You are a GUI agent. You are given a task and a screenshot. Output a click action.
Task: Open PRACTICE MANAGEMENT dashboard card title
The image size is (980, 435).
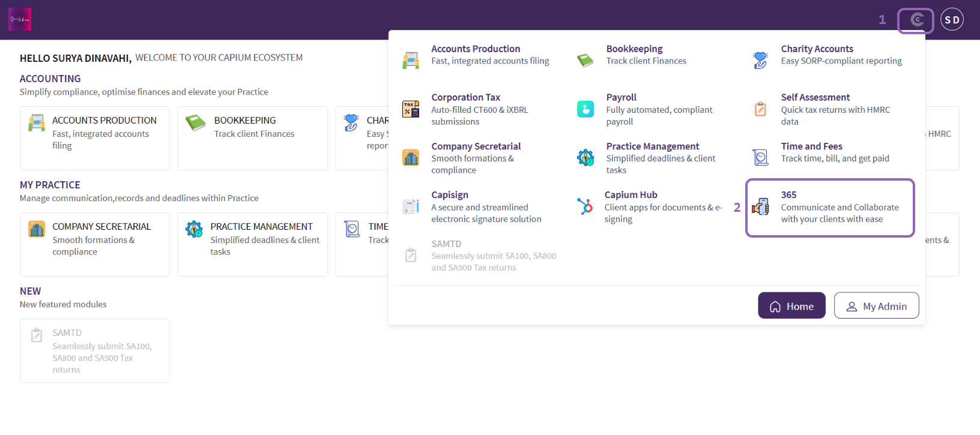coord(261,227)
